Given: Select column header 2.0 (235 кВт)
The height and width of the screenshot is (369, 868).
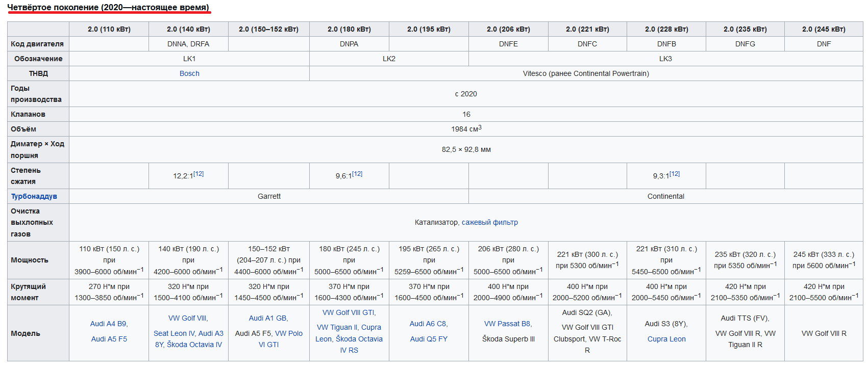Looking at the screenshot, I should 745,29.
